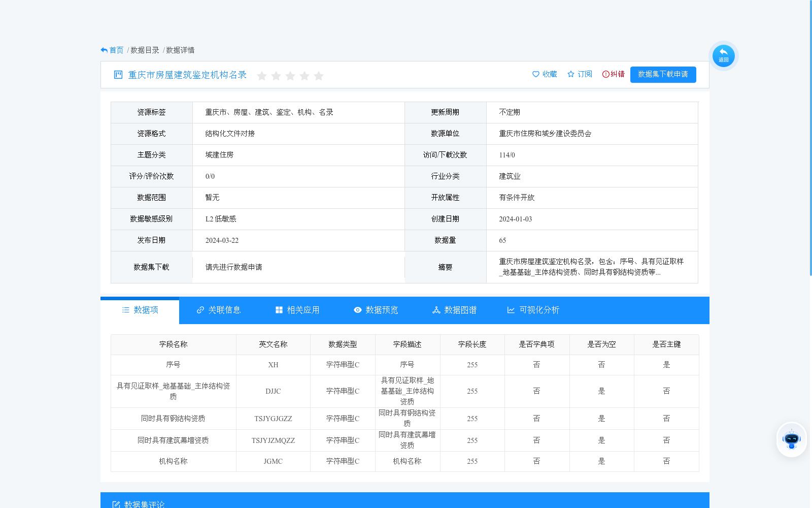Click the 英文名称 column header
The width and height of the screenshot is (812, 508).
click(273, 344)
